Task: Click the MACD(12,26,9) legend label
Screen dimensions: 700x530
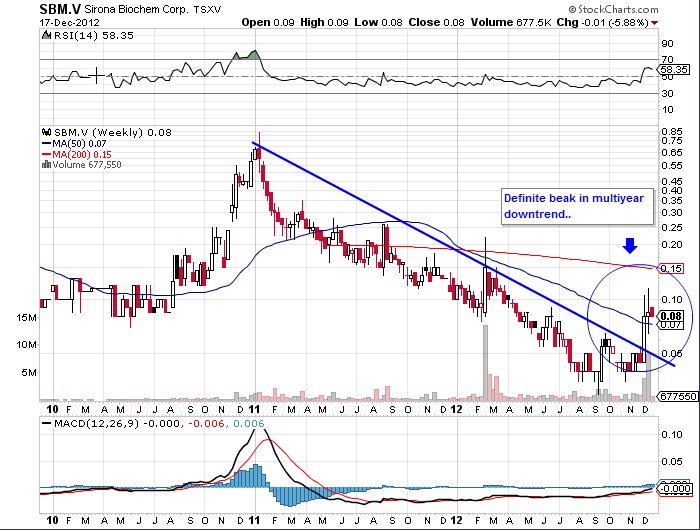Action: (96, 424)
